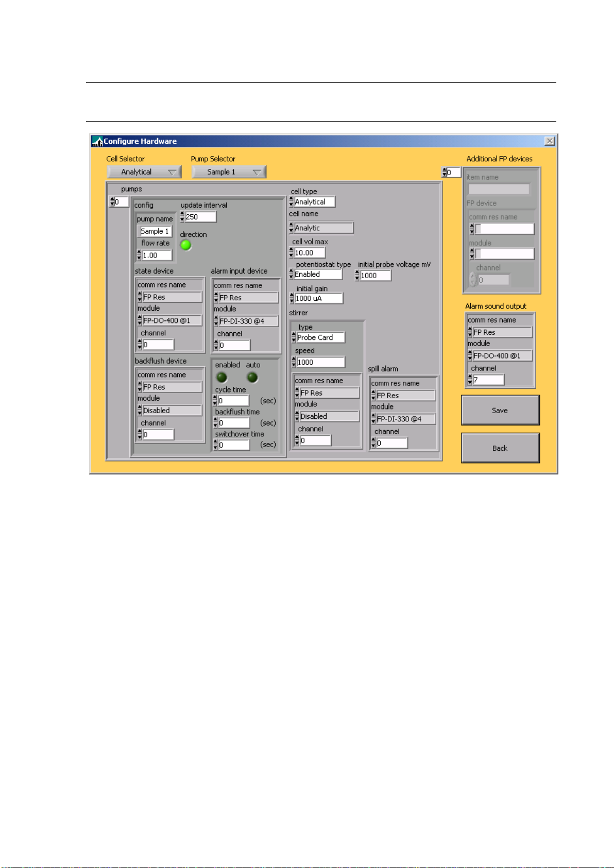
Task: Open initial gain 1000 uA selector
Action: 319,298
